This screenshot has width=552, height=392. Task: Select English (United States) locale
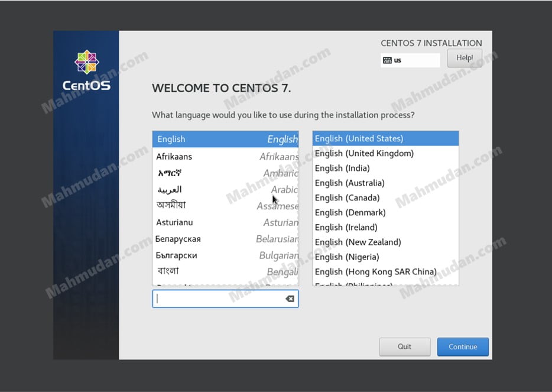(x=385, y=138)
